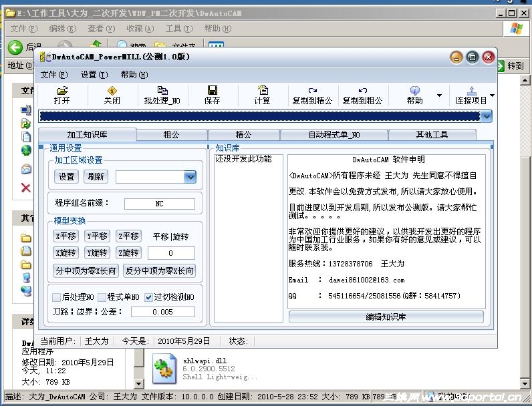Open DwAutoCAM 文件(F) menu
The height and width of the screenshot is (406, 532).
tap(54, 75)
